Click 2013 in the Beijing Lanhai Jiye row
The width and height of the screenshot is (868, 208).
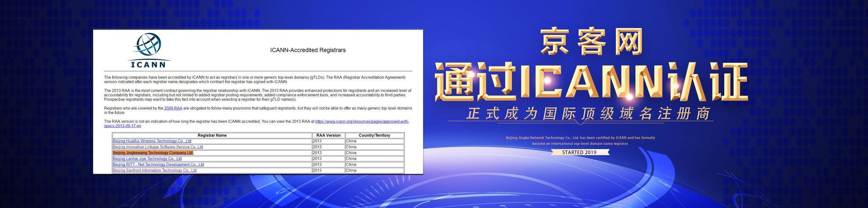pyautogui.click(x=317, y=159)
